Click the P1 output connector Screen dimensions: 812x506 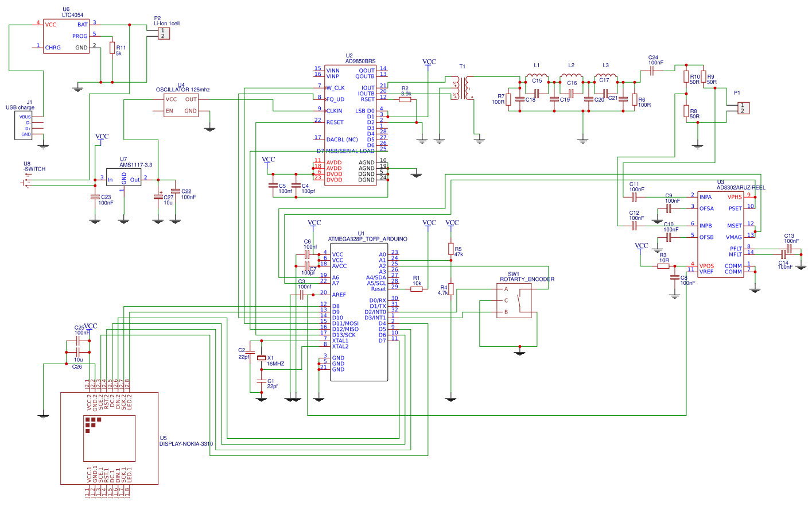tap(743, 108)
